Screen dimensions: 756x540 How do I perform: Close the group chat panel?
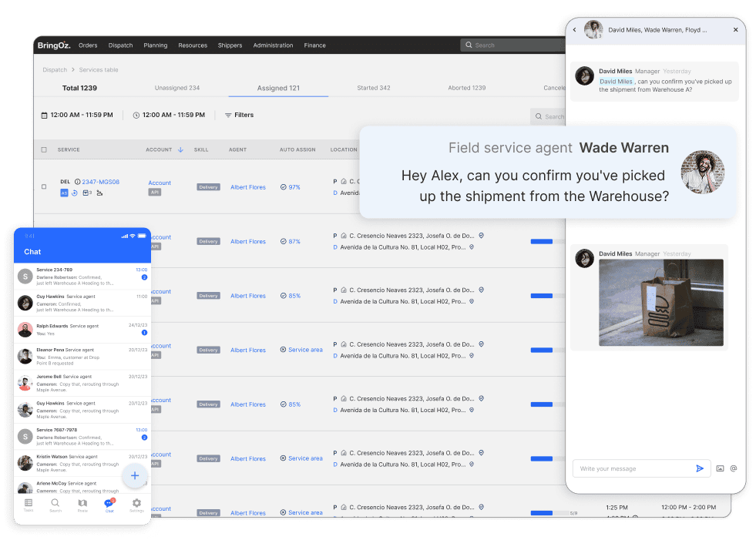[x=735, y=30]
